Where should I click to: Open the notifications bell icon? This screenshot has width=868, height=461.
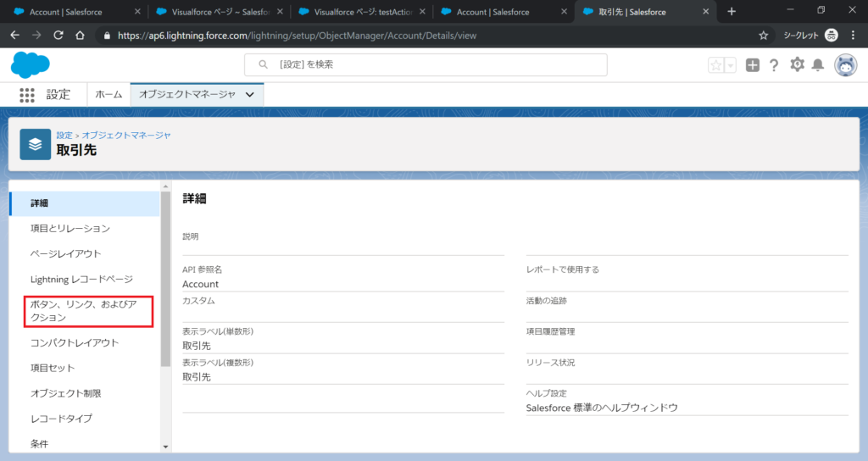point(818,65)
